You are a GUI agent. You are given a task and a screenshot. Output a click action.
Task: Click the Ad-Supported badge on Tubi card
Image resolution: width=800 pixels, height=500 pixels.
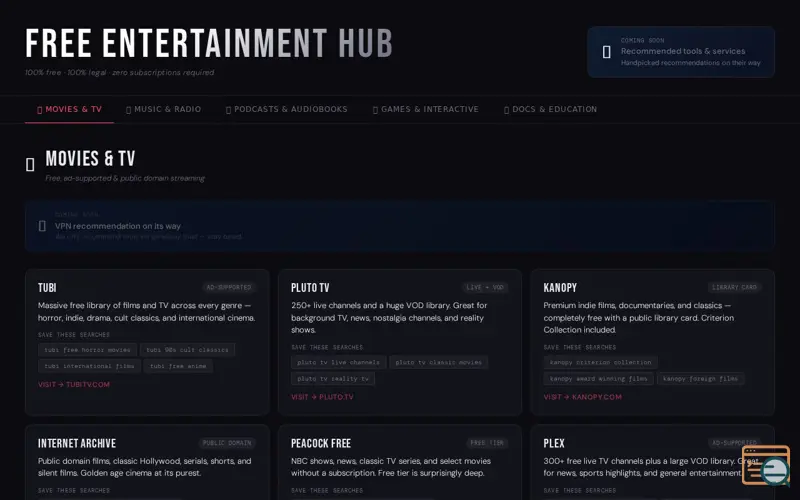[229, 288]
